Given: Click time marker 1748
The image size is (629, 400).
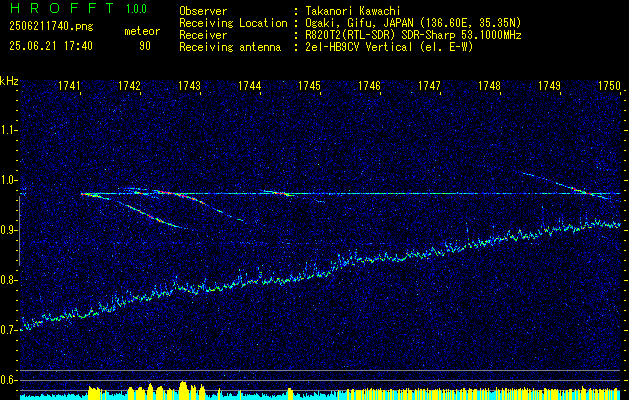Looking at the screenshot, I should click(x=490, y=85).
